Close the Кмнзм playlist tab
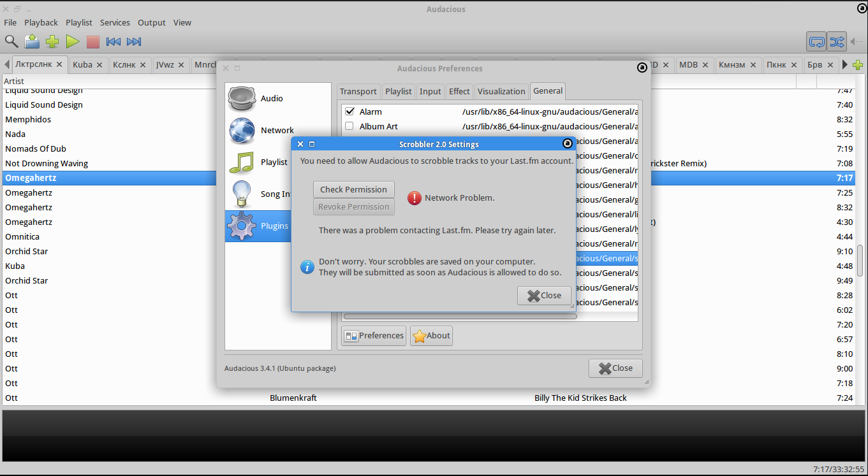 point(754,64)
